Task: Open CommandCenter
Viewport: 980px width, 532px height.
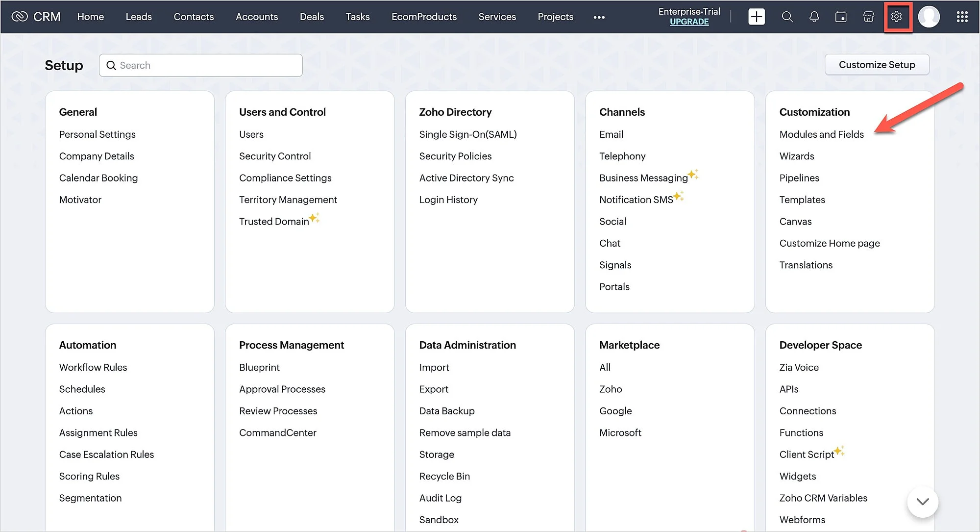Action: [278, 433]
